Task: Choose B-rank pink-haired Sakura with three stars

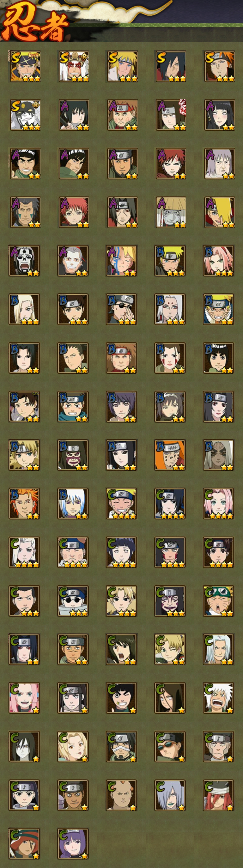Action: click(x=219, y=260)
